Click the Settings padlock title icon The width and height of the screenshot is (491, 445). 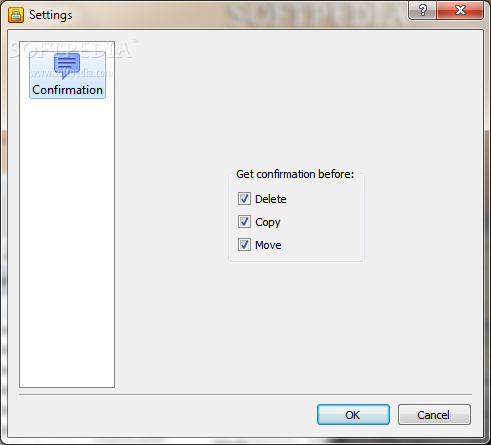pos(16,15)
